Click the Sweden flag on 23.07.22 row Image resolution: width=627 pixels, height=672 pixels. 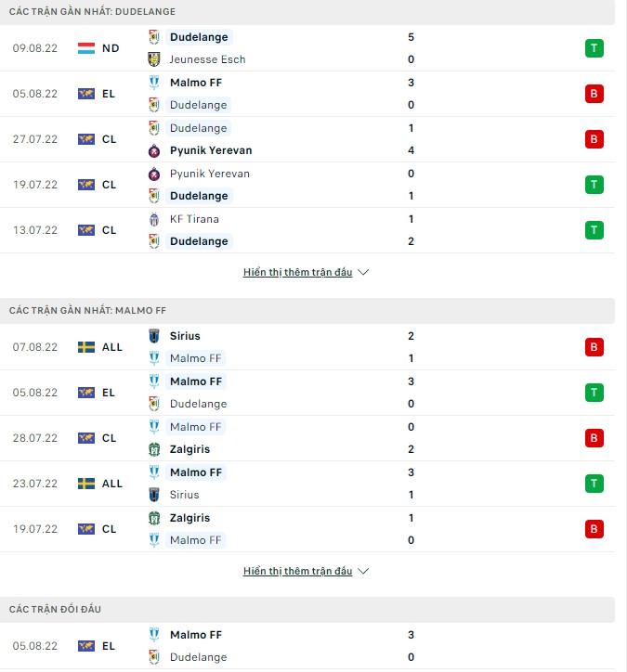(x=86, y=484)
